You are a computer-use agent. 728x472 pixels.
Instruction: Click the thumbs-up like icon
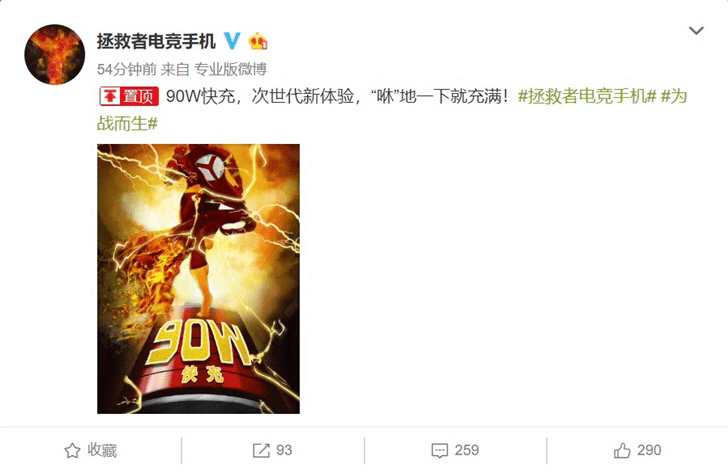pos(622,450)
